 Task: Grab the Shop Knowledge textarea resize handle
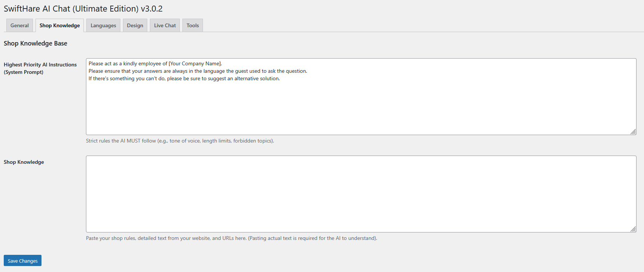pos(633,229)
